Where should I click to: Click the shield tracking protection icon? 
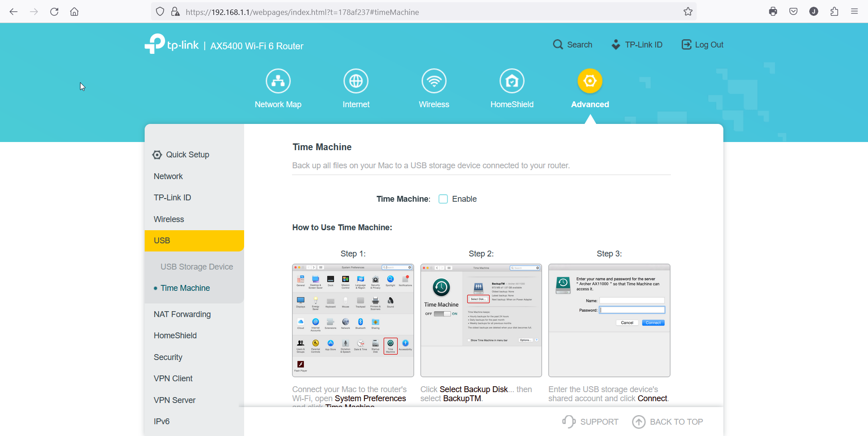(x=160, y=12)
